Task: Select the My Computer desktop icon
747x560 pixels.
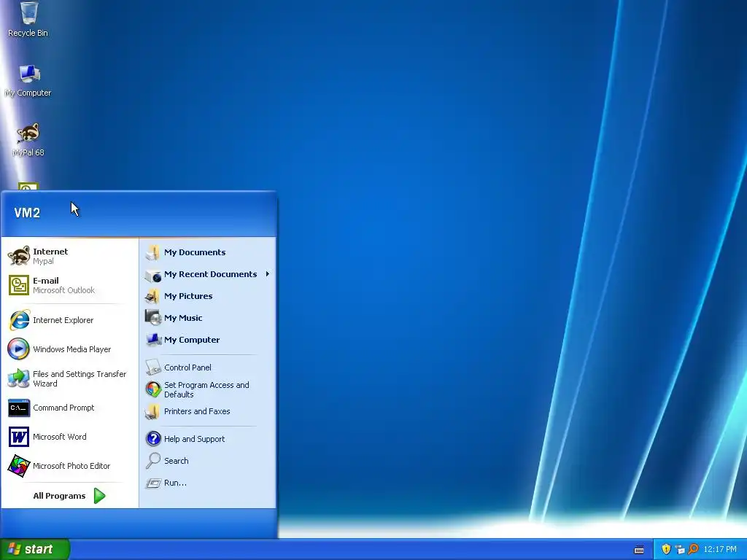Action: [x=28, y=74]
